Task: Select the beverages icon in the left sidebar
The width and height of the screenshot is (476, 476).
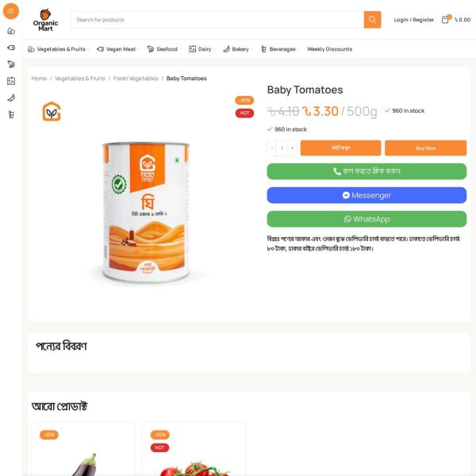Action: (x=11, y=114)
